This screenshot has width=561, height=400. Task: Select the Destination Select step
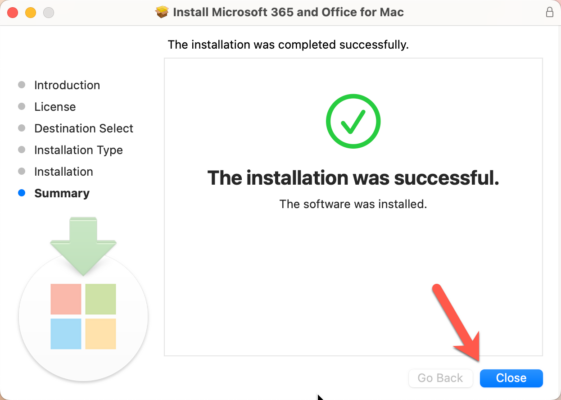coord(84,128)
